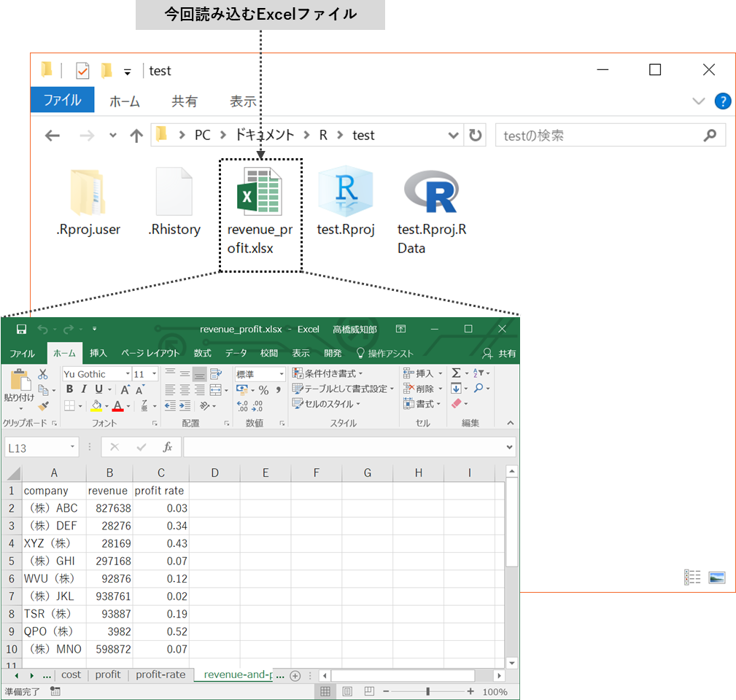Click the AutoSum sigma icon
This screenshot has width=736, height=700.
(x=456, y=373)
